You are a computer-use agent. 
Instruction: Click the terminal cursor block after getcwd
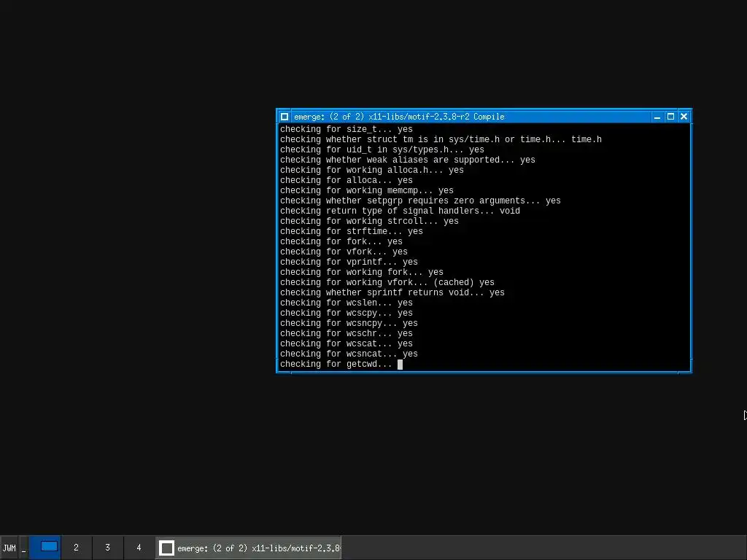(400, 365)
